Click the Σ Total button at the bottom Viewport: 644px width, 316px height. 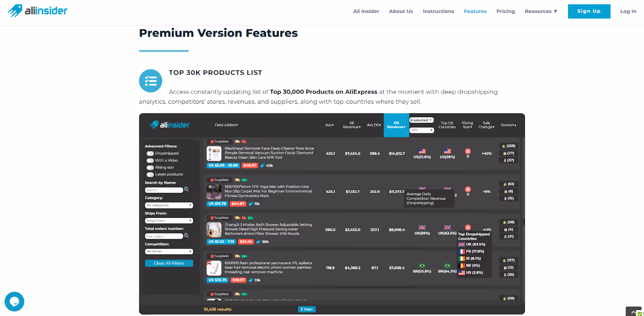click(x=307, y=309)
